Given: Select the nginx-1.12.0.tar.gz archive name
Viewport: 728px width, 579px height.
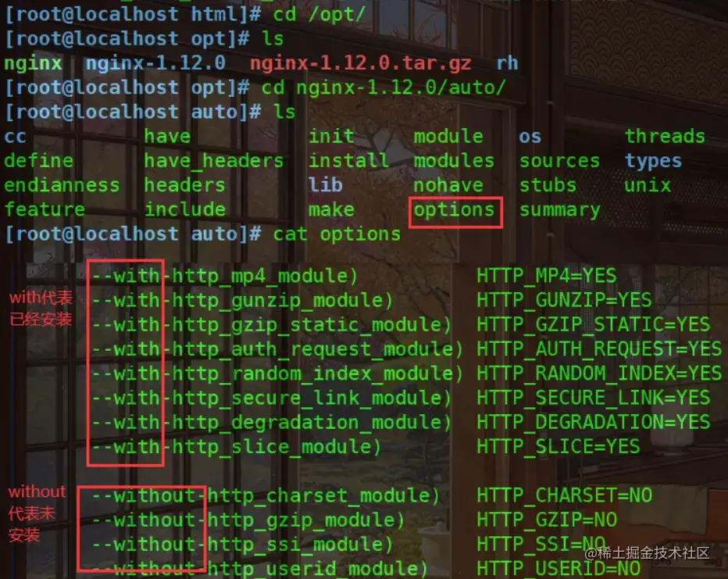Looking at the screenshot, I should [x=361, y=63].
